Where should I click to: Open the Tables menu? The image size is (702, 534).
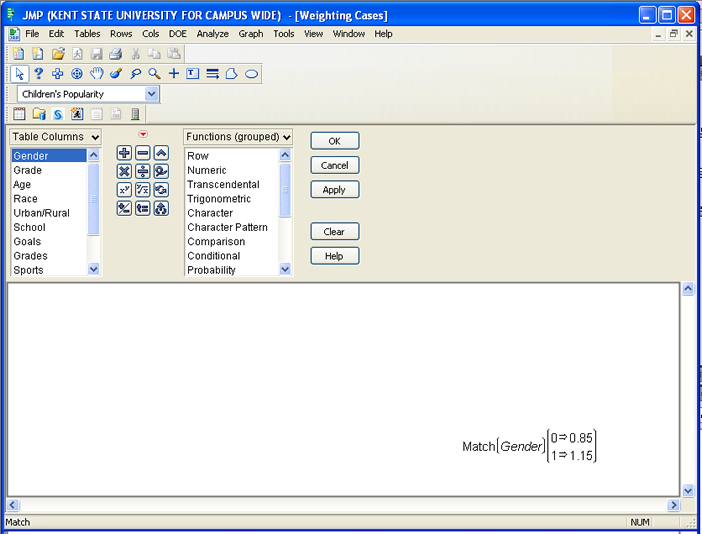[x=87, y=34]
